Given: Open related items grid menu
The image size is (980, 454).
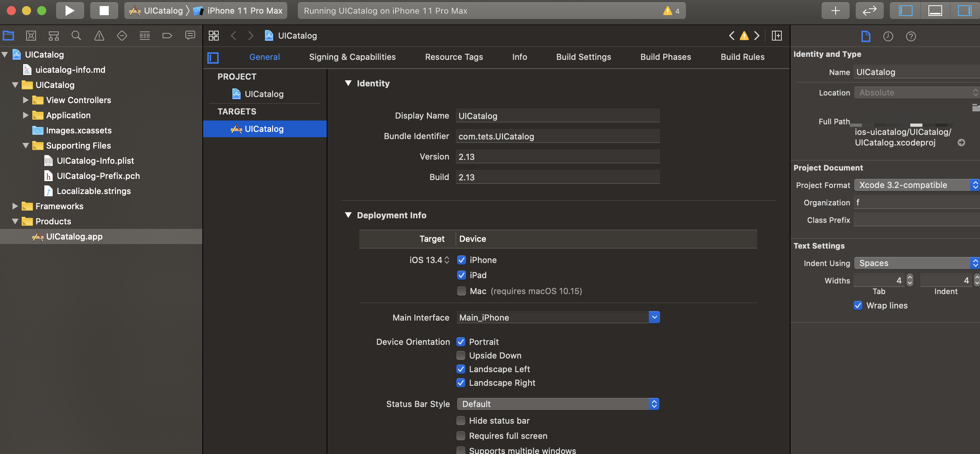Looking at the screenshot, I should click(x=214, y=36).
